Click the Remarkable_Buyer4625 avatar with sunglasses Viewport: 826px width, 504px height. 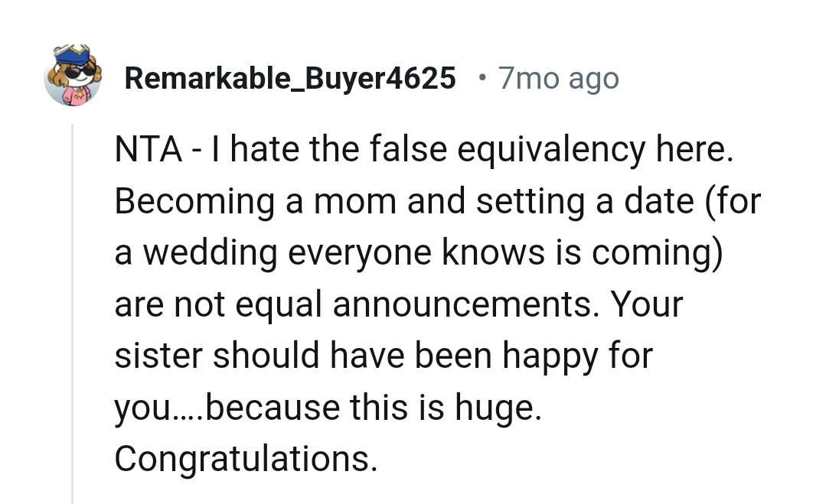pos(73,76)
